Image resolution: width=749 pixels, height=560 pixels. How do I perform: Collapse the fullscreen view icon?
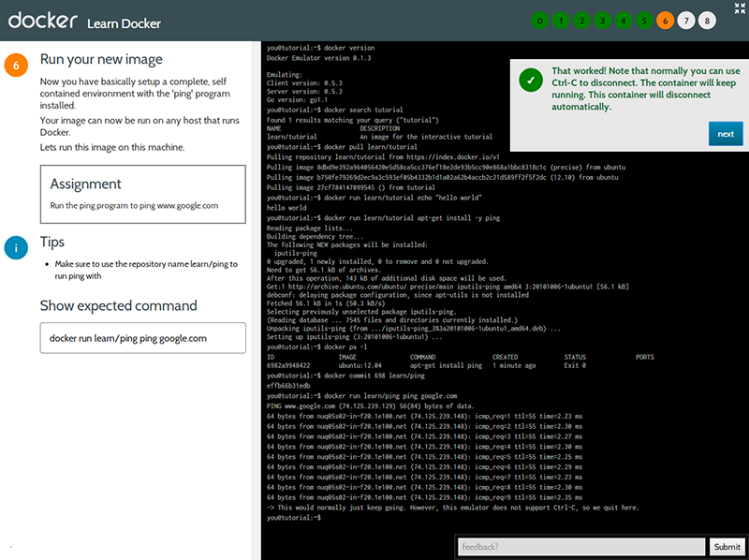[740, 8]
